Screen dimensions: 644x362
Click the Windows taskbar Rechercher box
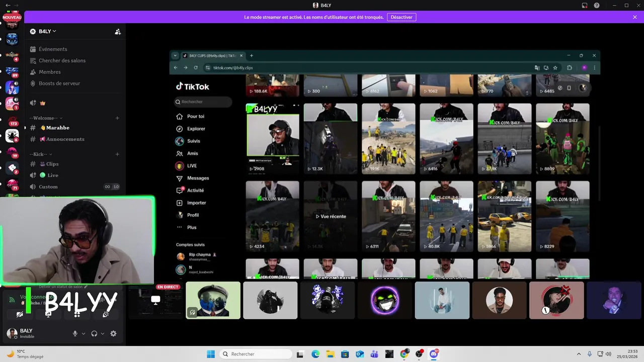(256, 354)
